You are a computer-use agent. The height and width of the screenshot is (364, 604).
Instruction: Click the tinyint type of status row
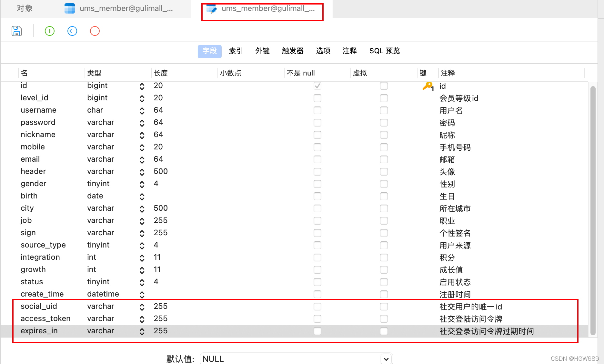[x=98, y=282]
